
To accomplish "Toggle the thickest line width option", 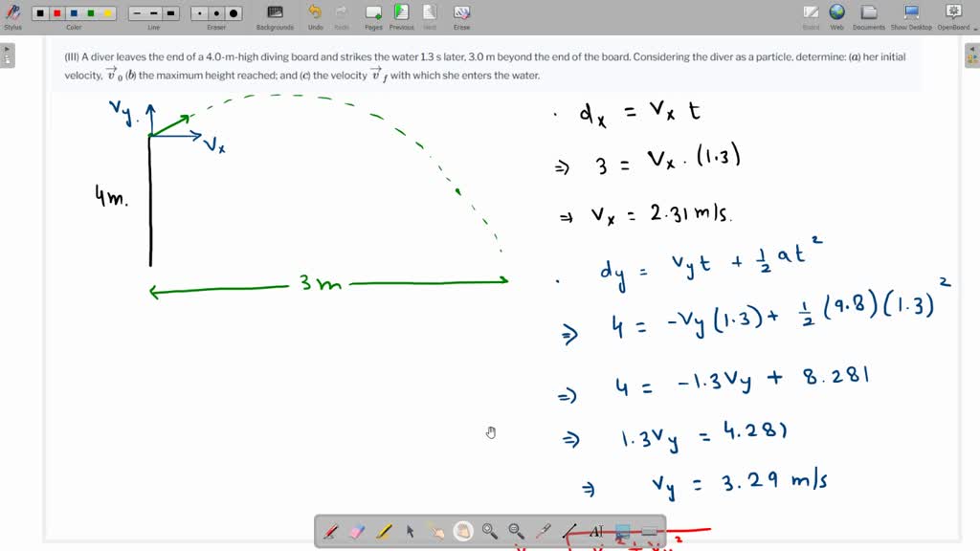I will click(x=171, y=13).
